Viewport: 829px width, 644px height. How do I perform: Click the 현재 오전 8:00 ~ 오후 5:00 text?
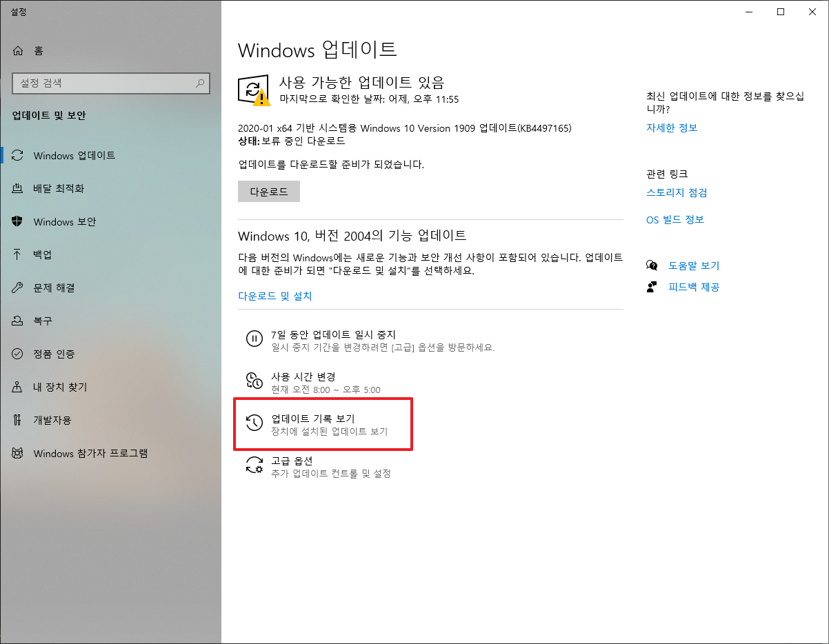(326, 390)
